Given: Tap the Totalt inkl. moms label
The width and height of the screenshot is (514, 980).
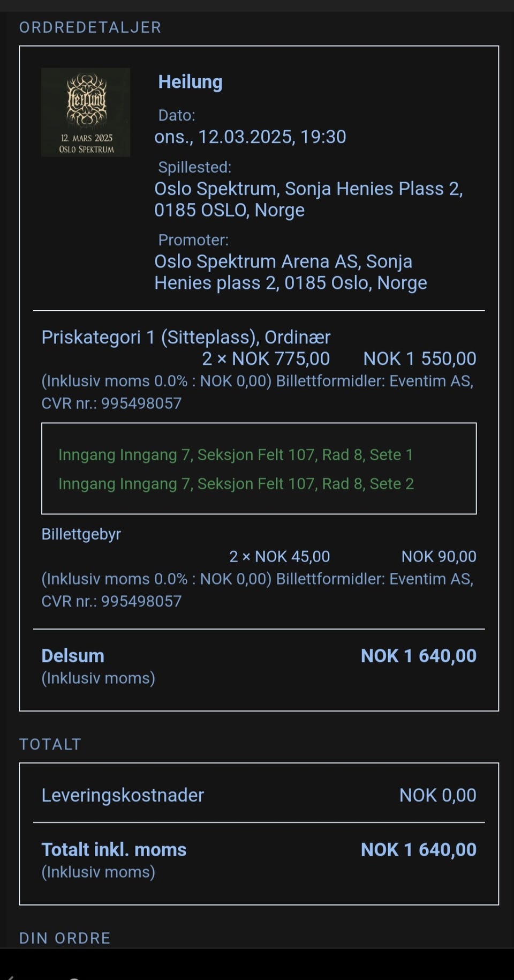Looking at the screenshot, I should [114, 850].
